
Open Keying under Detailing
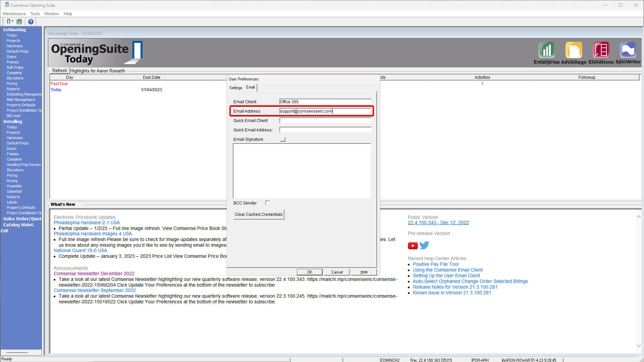(x=12, y=181)
